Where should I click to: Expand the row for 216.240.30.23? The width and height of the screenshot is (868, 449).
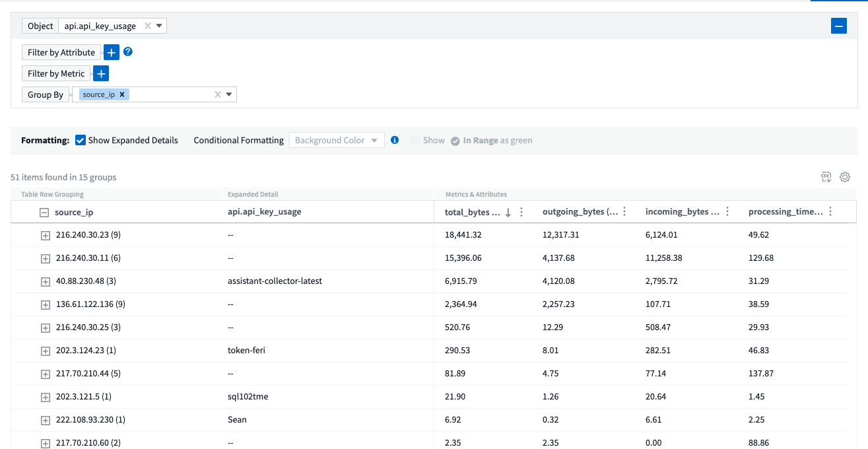pyautogui.click(x=45, y=235)
